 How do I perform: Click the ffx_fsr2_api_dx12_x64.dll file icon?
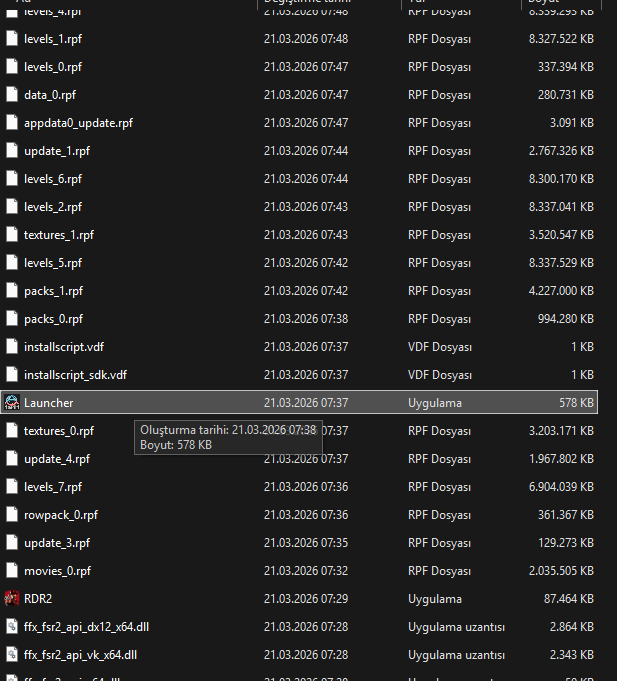tap(12, 626)
